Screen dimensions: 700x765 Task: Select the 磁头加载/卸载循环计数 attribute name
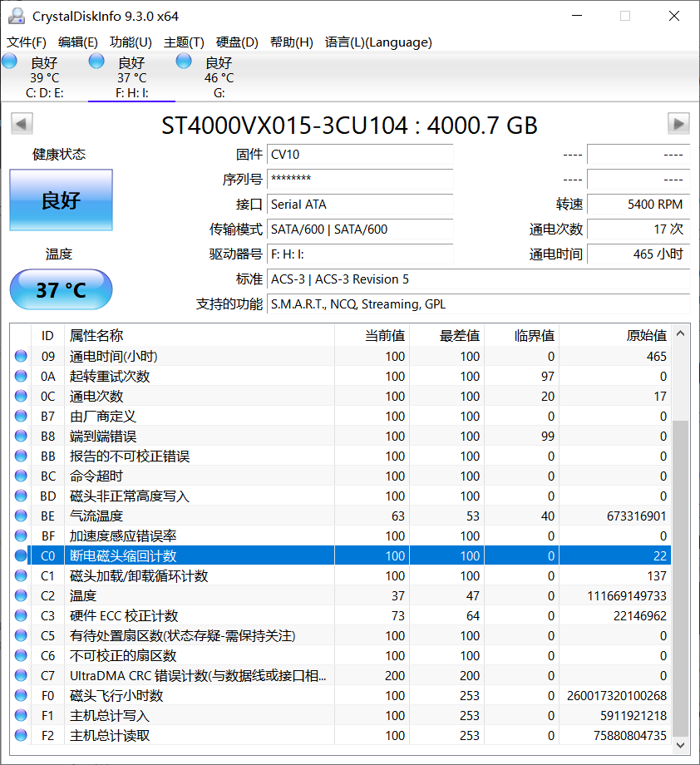139,575
